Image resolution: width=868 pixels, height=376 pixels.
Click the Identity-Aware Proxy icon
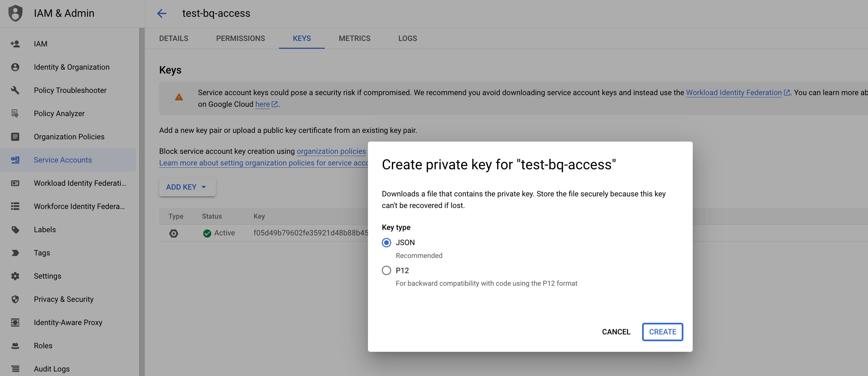[15, 323]
